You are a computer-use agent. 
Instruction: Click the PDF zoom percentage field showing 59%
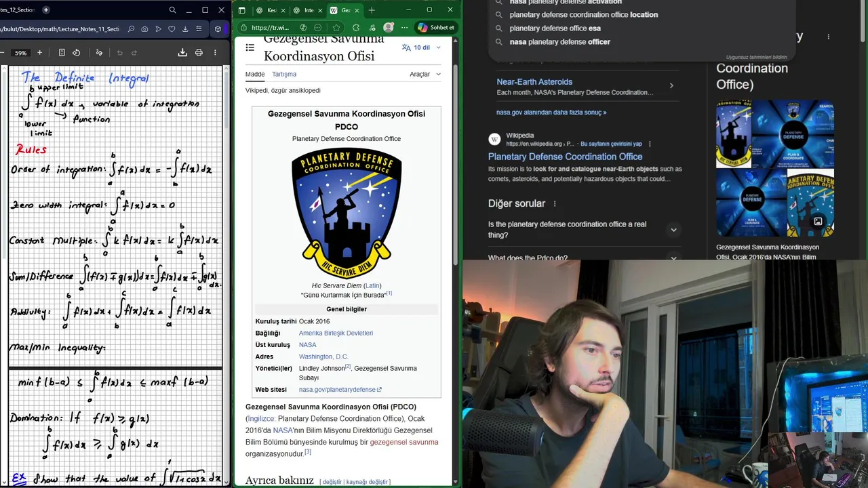click(x=21, y=52)
